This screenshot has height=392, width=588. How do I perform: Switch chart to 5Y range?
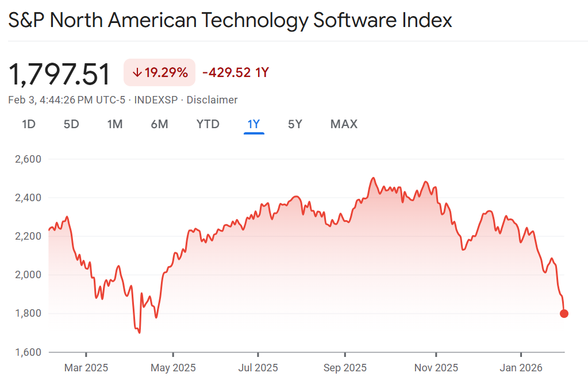(x=295, y=124)
